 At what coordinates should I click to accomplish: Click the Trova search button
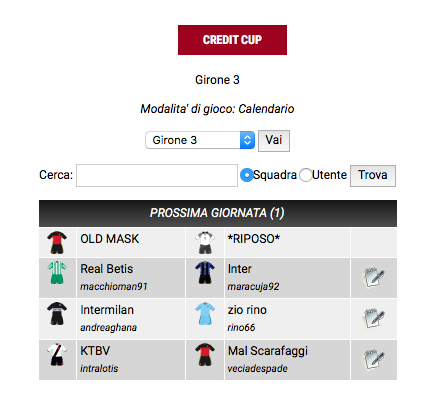373,176
